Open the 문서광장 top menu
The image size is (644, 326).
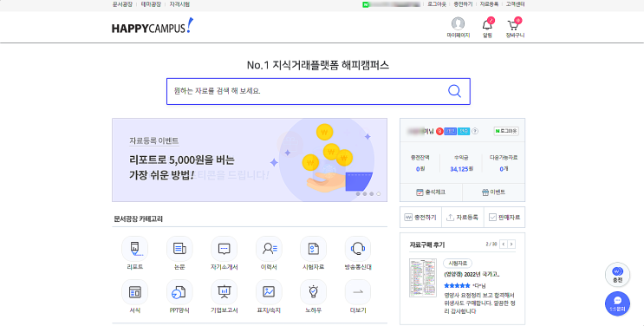(122, 4)
